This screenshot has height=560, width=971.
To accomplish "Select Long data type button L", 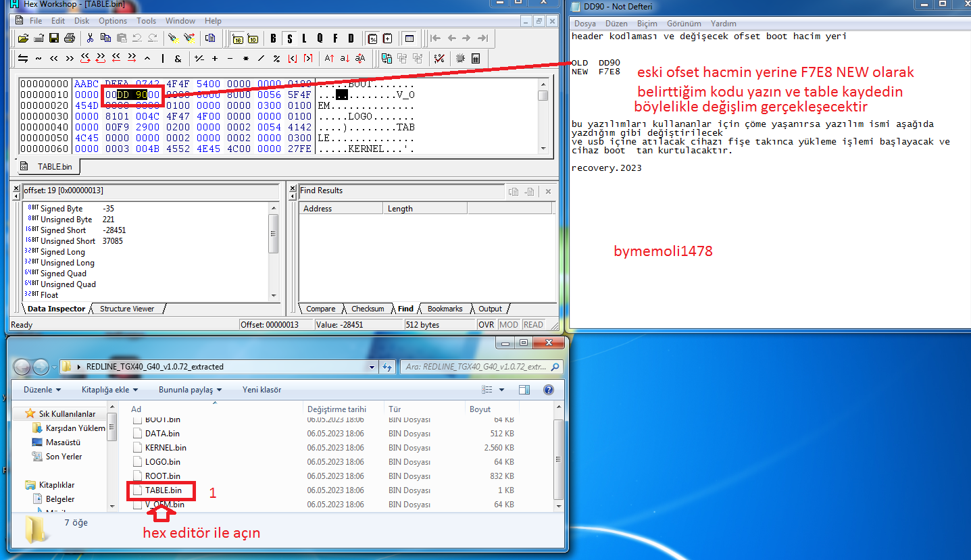I will 305,38.
